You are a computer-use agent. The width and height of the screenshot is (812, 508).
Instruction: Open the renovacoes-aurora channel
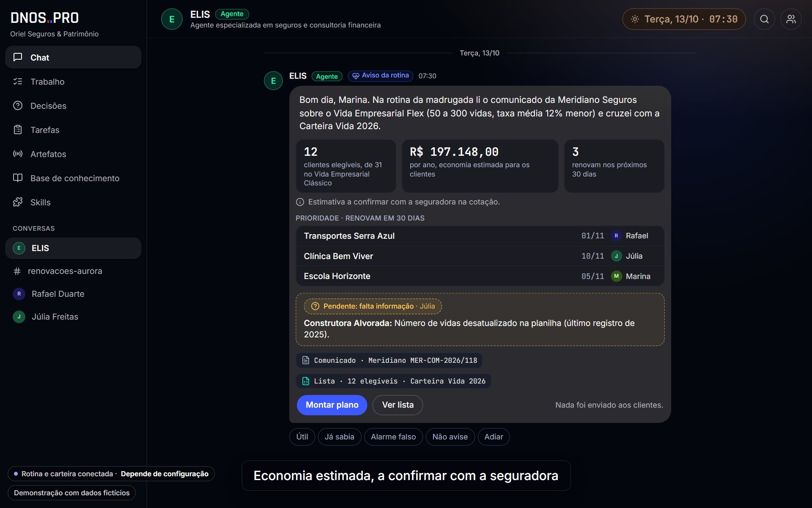click(x=73, y=271)
